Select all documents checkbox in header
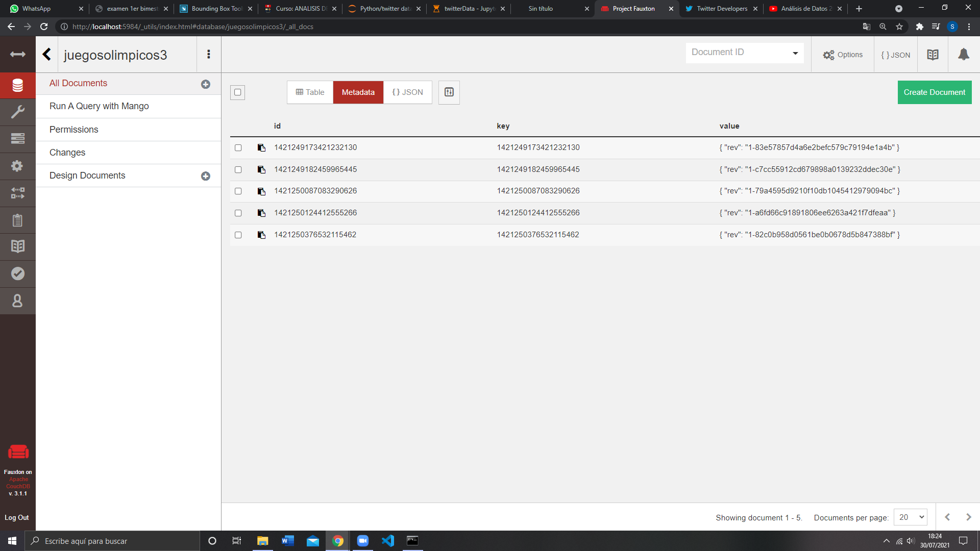 [237, 92]
